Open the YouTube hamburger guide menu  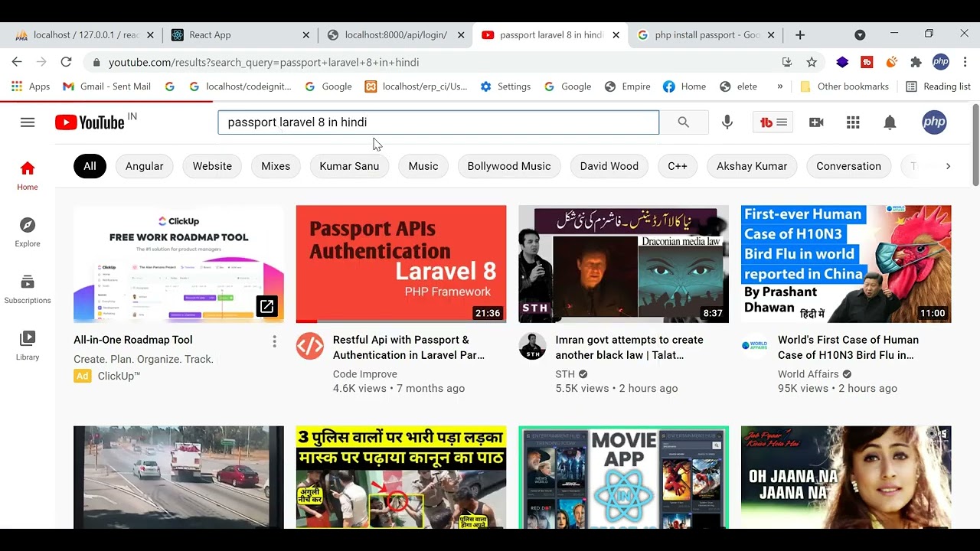28,122
